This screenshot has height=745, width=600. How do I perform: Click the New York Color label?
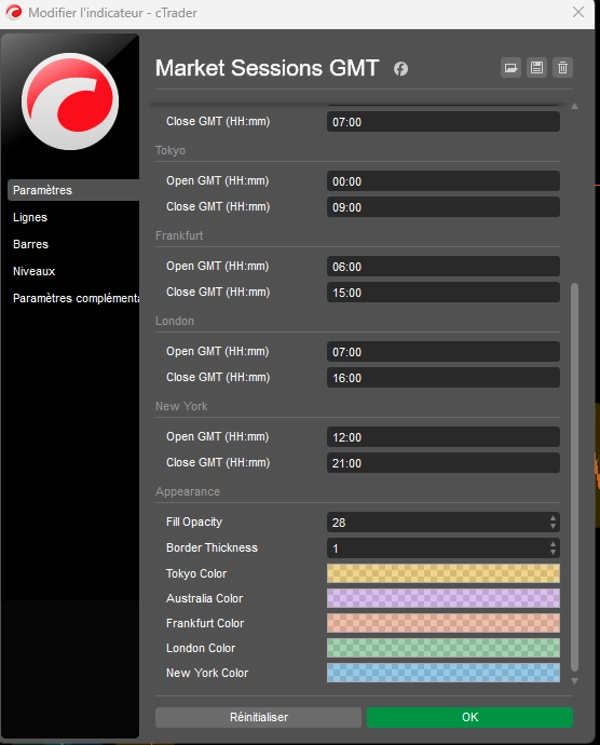(x=207, y=673)
